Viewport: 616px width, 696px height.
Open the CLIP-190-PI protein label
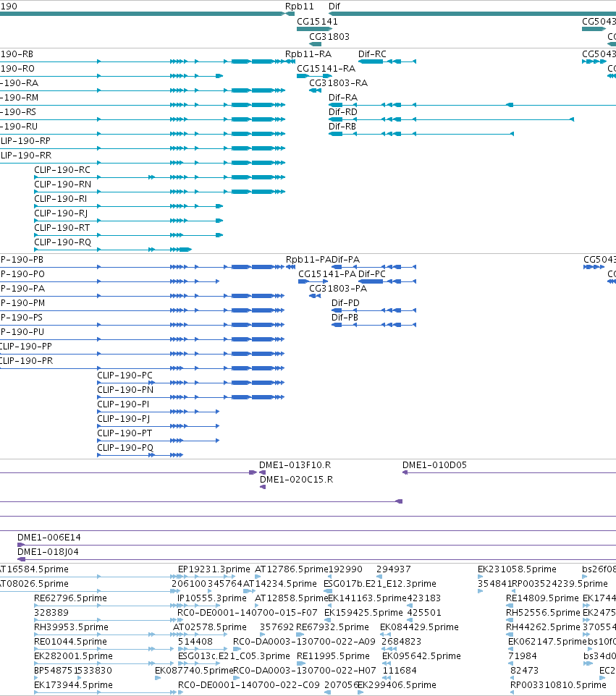click(x=123, y=404)
